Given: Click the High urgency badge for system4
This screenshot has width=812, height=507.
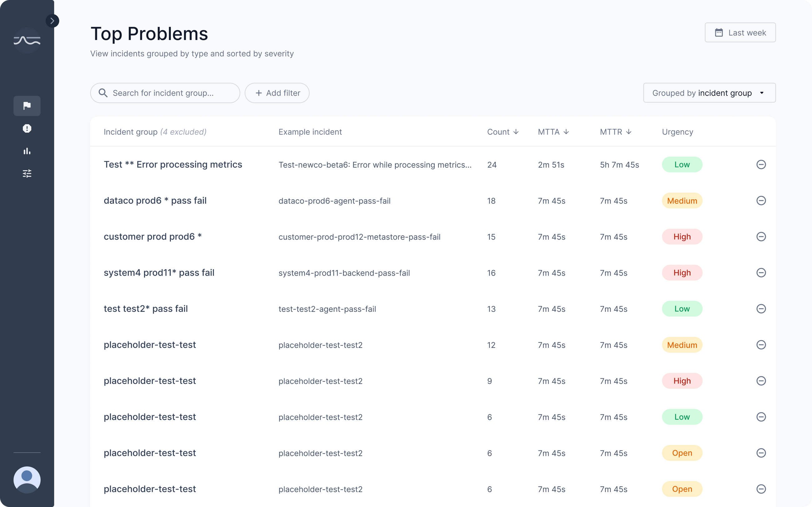Looking at the screenshot, I should pos(682,273).
